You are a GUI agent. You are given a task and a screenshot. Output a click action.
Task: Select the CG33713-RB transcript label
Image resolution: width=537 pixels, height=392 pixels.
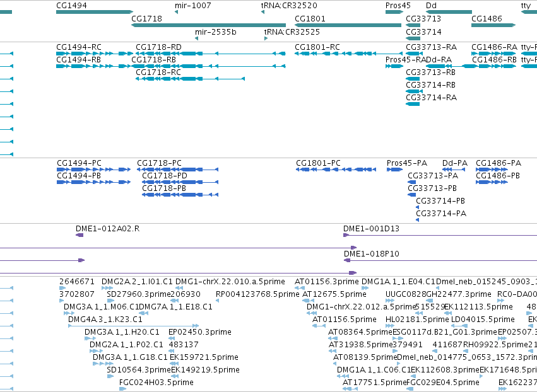[430, 72]
